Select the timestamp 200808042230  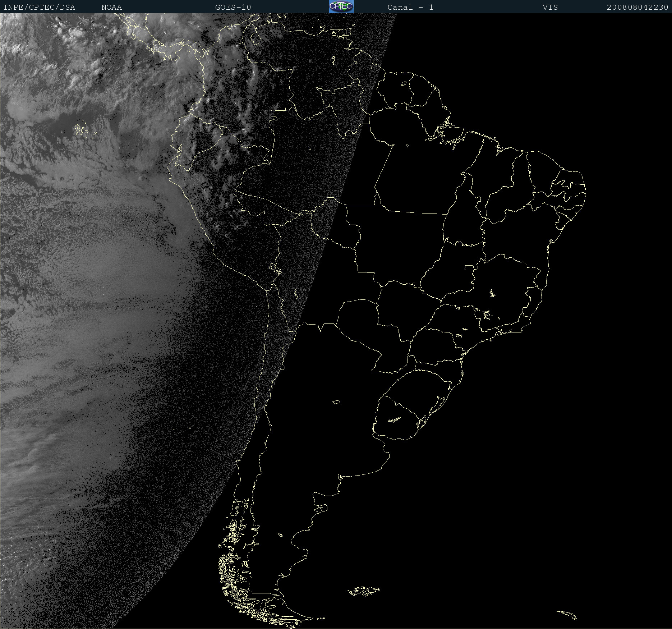click(x=638, y=7)
